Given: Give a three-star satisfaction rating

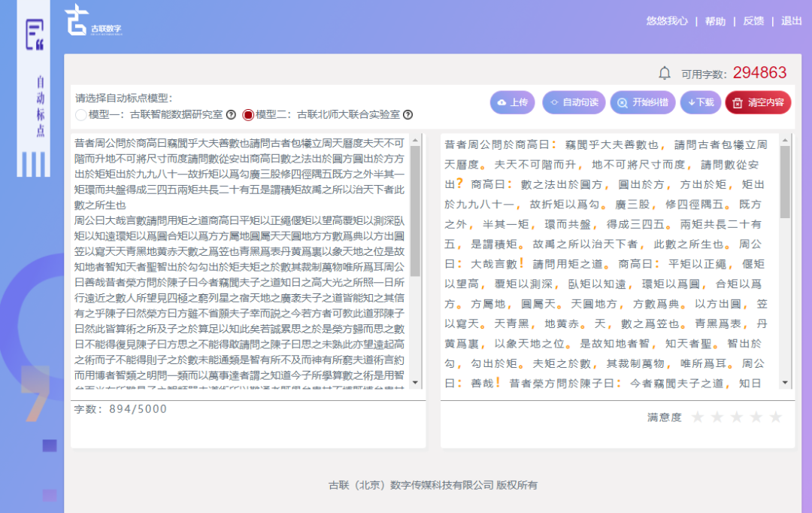Looking at the screenshot, I should (x=737, y=417).
